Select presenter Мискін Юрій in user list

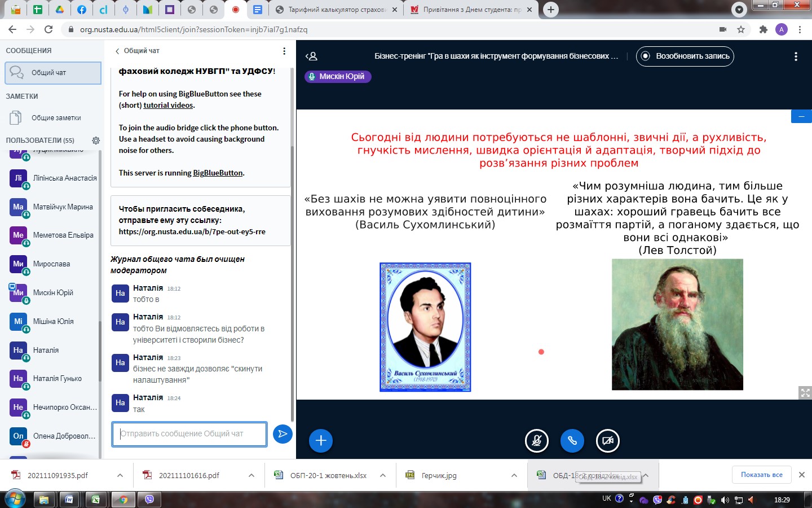pos(54,292)
